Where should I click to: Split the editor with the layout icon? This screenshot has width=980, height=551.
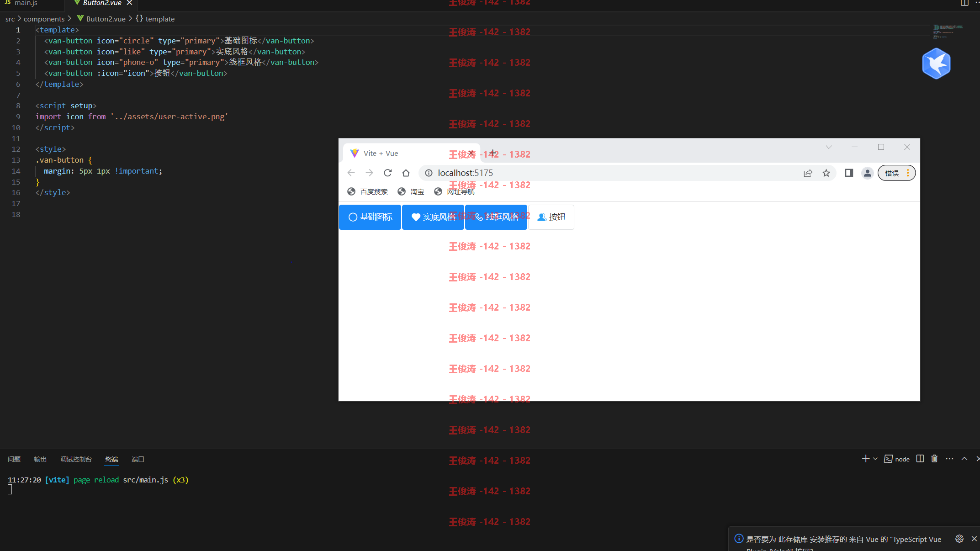[x=964, y=3]
